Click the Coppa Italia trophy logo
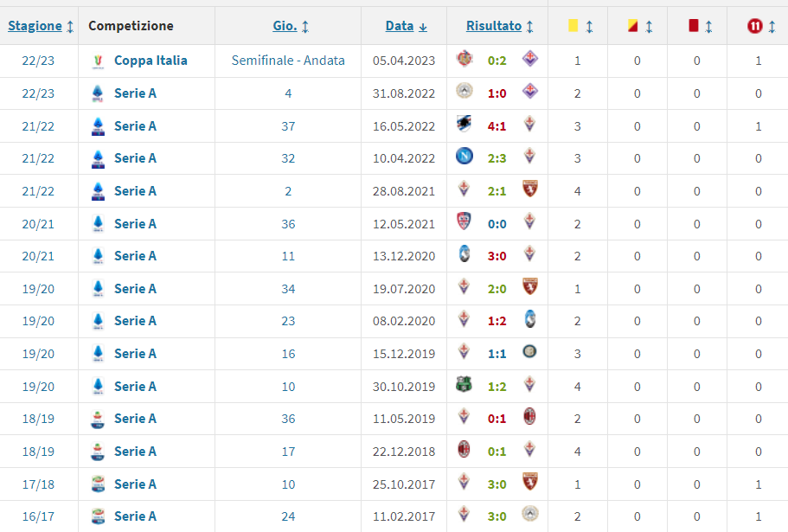This screenshot has width=788, height=532. click(x=96, y=61)
